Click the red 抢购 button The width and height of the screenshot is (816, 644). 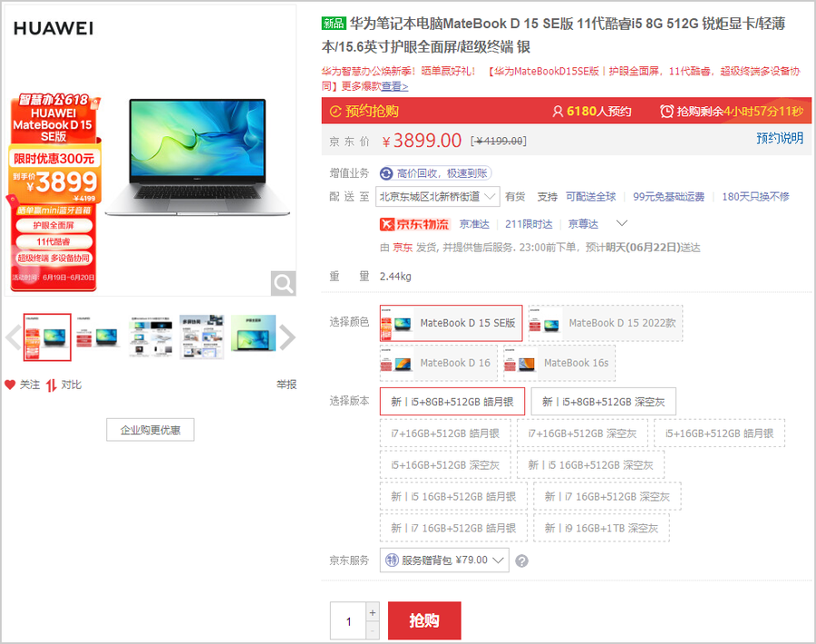(424, 620)
